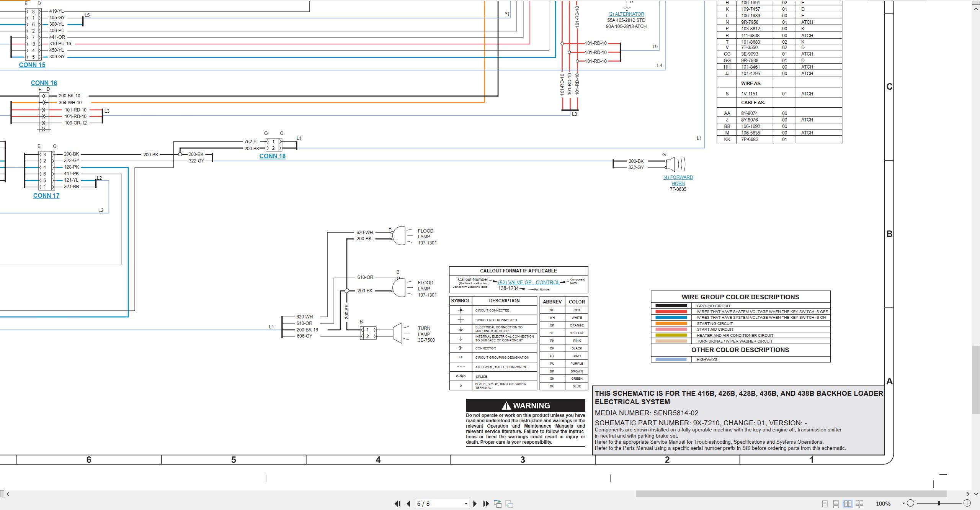Open the (2) ALTERNATOR link
This screenshot has width=980, height=510.
click(x=626, y=14)
